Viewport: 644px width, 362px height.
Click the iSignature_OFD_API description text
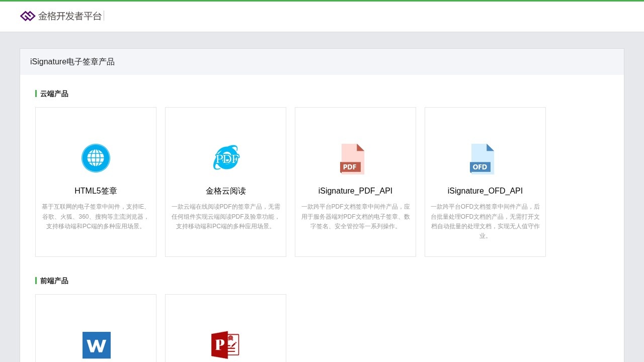[x=485, y=221]
